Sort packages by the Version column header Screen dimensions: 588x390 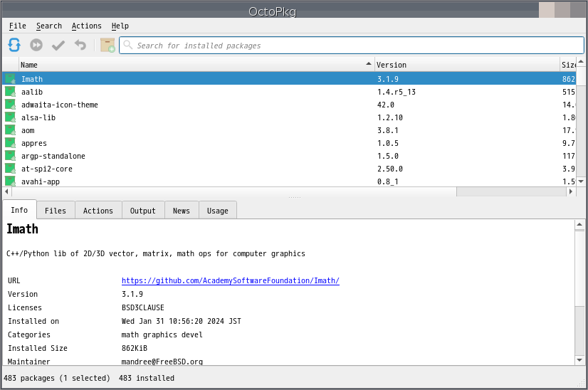coord(467,65)
